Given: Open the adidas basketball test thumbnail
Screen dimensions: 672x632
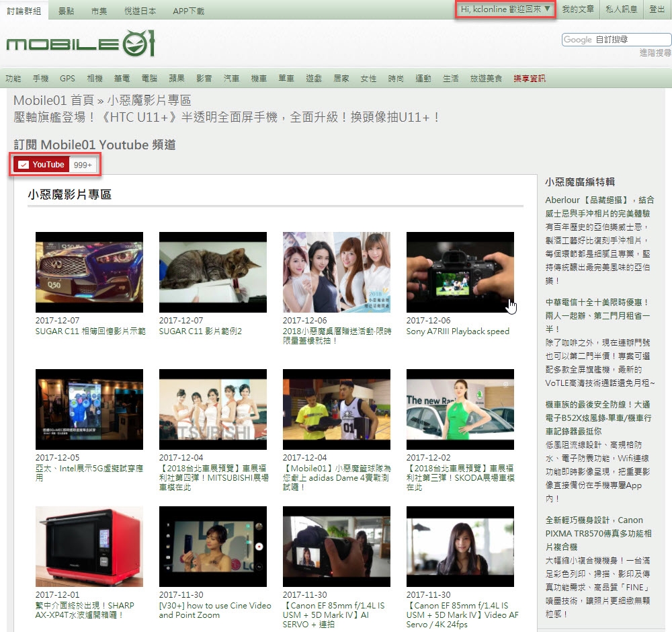Looking at the screenshot, I should (x=337, y=409).
